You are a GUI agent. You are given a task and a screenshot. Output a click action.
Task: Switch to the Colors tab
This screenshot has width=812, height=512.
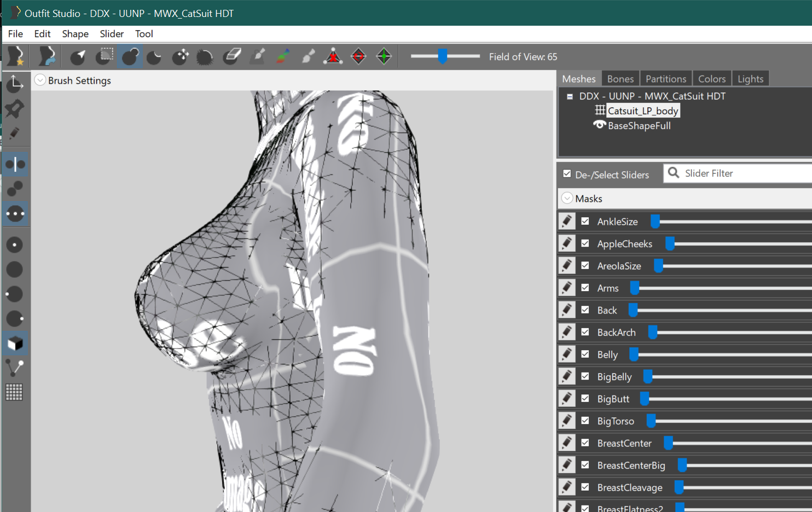tap(712, 79)
